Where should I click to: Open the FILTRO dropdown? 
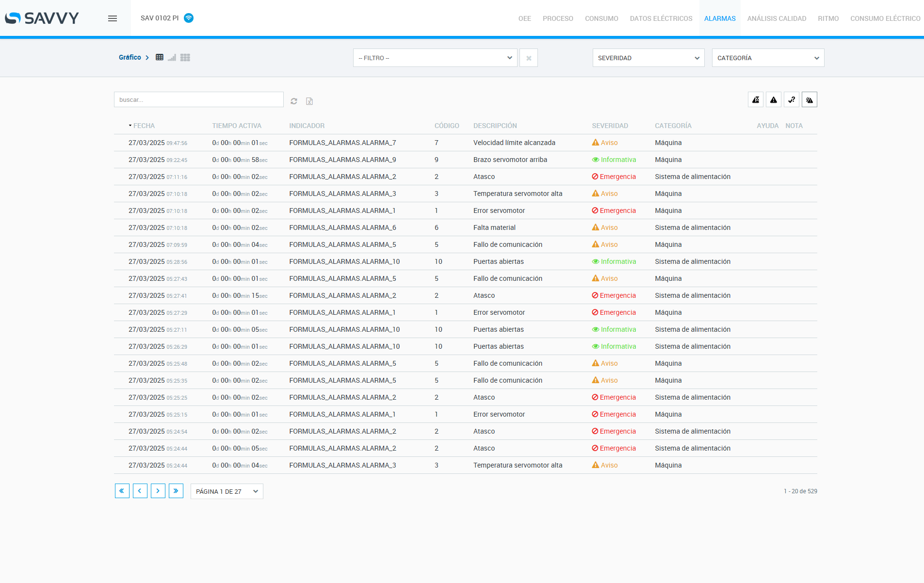(435, 58)
